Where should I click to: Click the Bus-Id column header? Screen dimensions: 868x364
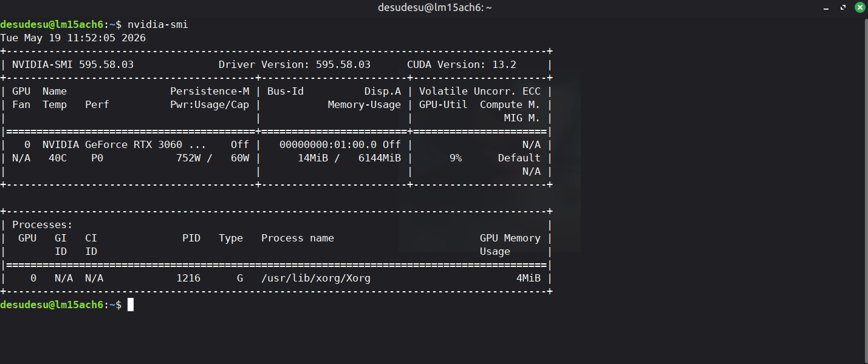click(x=285, y=91)
